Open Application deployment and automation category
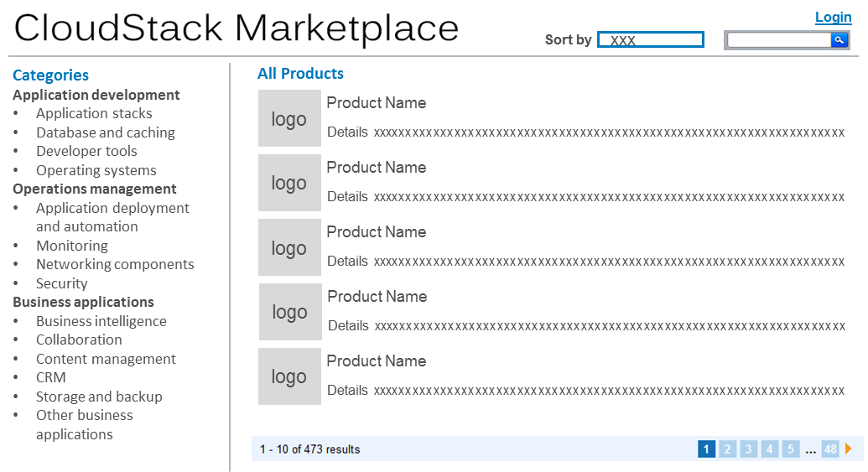 pos(112,217)
